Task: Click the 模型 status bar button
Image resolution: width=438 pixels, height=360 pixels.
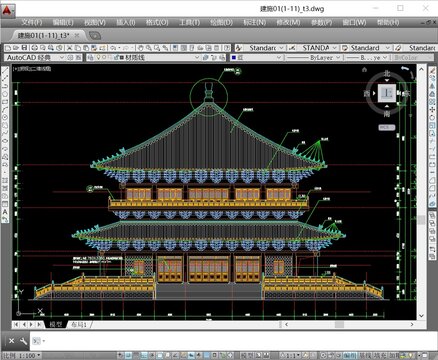Action: point(247,356)
